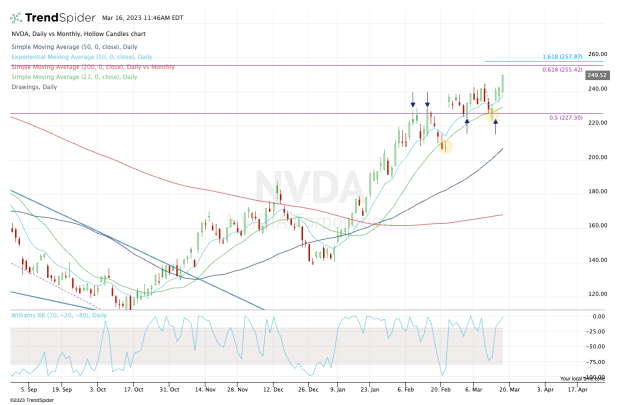Screen dimensions: 620x405
Task: Click the 9 Jan date axis label
Action: [x=337, y=386]
